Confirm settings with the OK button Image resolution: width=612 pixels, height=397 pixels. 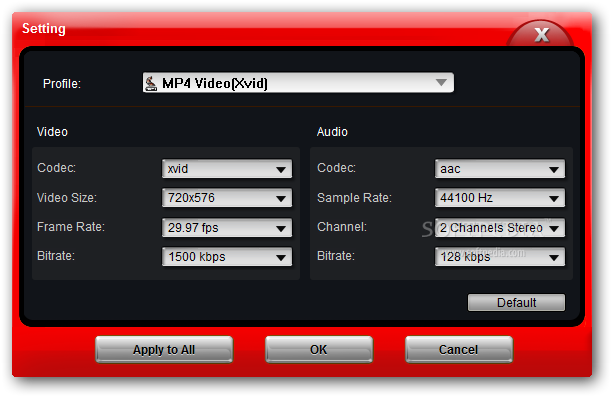coord(319,349)
